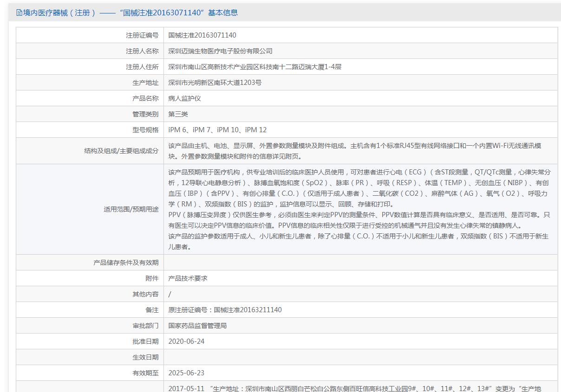
Task: Select the product name 病人监护仪
Action: (184, 98)
